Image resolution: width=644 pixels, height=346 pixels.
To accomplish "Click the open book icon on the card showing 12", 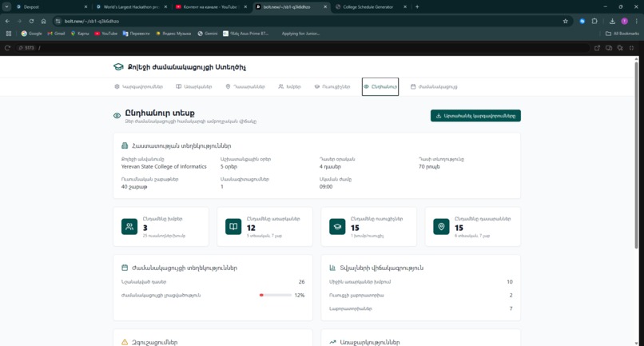I will [233, 226].
